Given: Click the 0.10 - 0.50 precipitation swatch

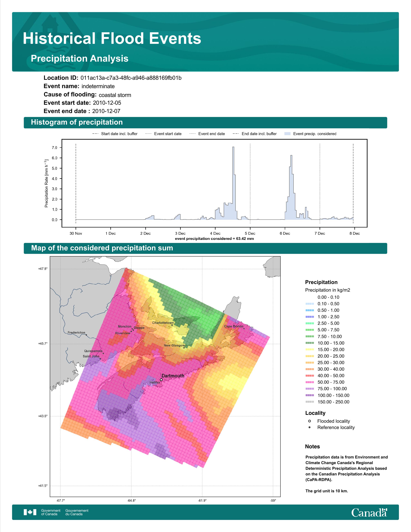Looking at the screenshot, I should click(310, 304).
